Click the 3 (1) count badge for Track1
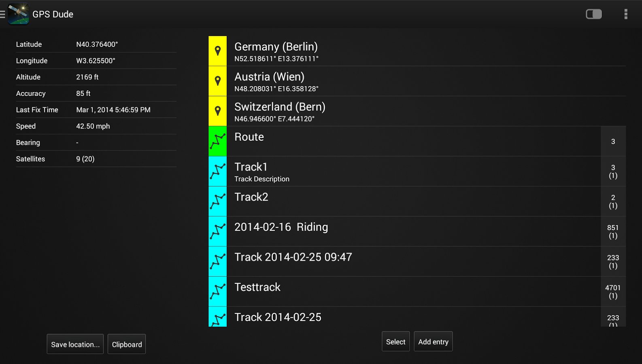The image size is (642, 364). [613, 171]
